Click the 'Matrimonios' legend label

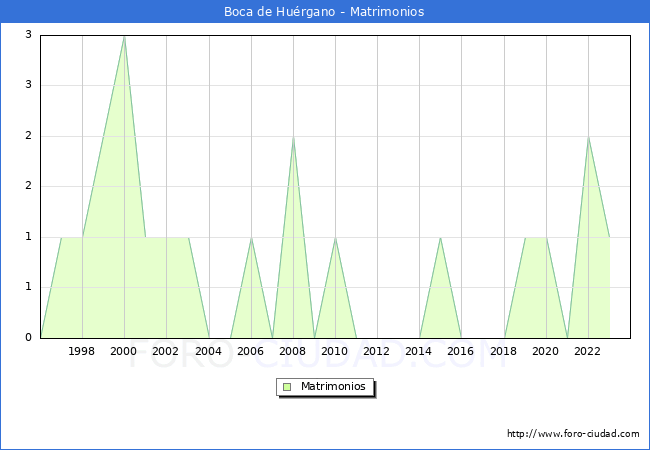[333, 386]
